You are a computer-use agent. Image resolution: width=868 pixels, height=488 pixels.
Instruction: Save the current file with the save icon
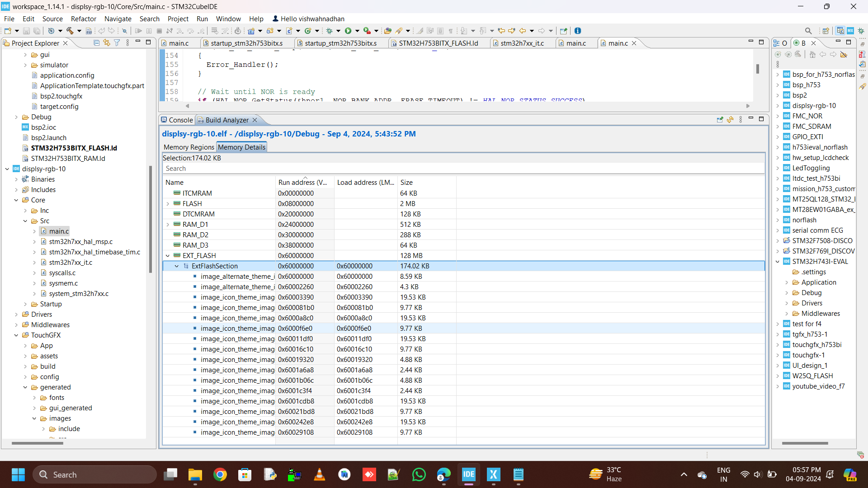(26, 31)
